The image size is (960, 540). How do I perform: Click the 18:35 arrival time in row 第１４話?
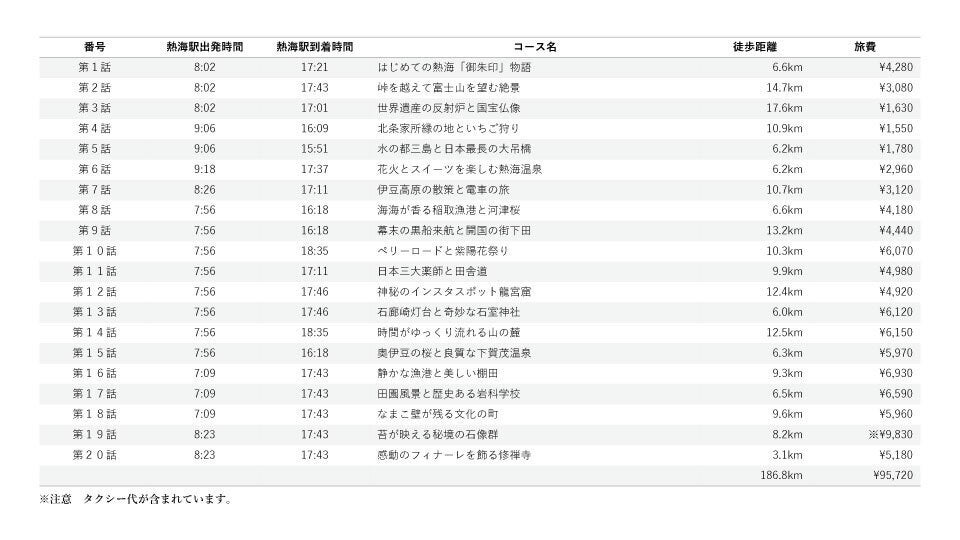315,332
